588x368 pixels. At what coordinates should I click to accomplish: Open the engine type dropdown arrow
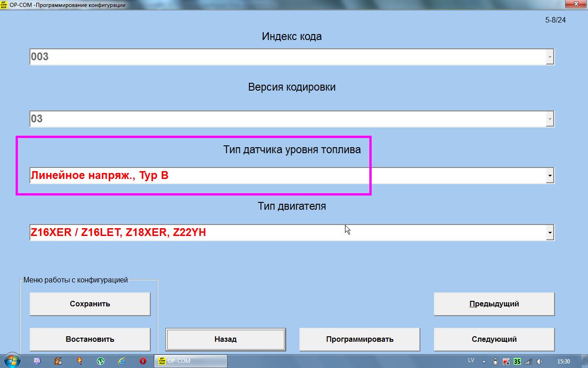coord(549,233)
